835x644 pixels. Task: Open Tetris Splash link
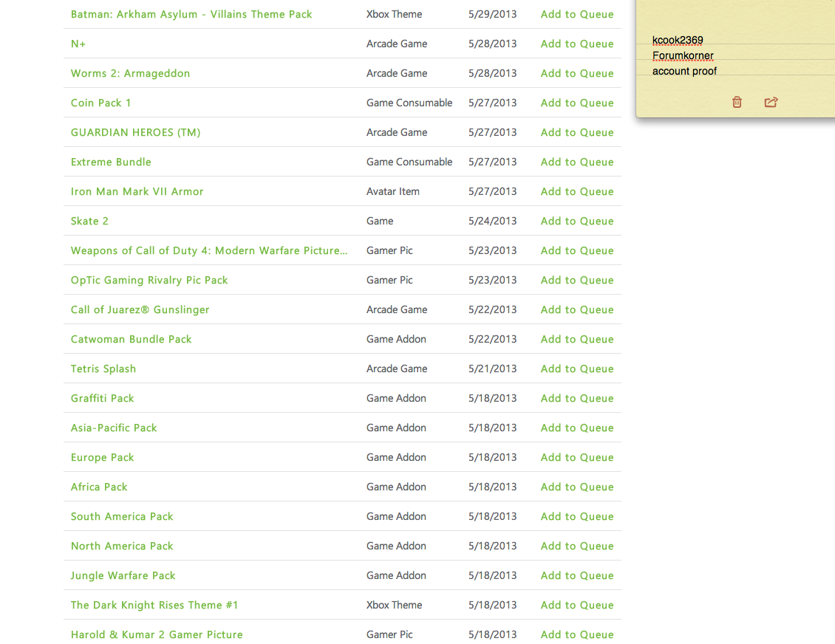[x=103, y=369]
